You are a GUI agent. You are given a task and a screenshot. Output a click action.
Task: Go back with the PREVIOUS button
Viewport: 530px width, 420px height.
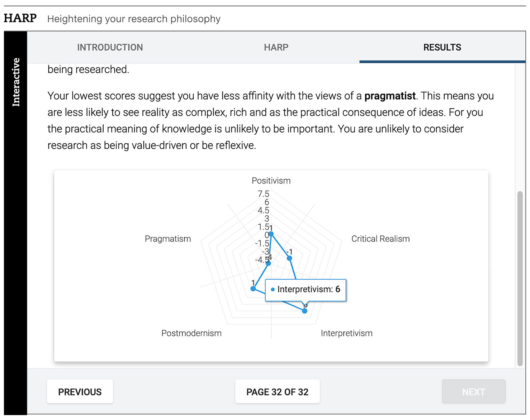click(80, 392)
